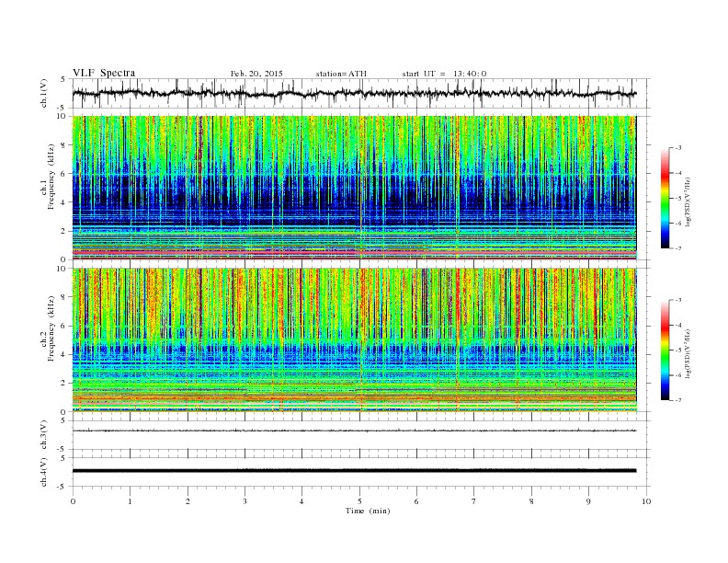Click the ch.2 spectrogram color bar
This screenshot has width=728, height=563.
(665, 350)
